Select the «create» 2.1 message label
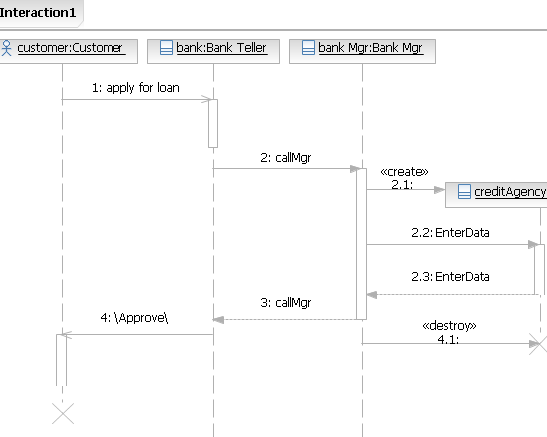547x437 pixels. pyautogui.click(x=404, y=178)
